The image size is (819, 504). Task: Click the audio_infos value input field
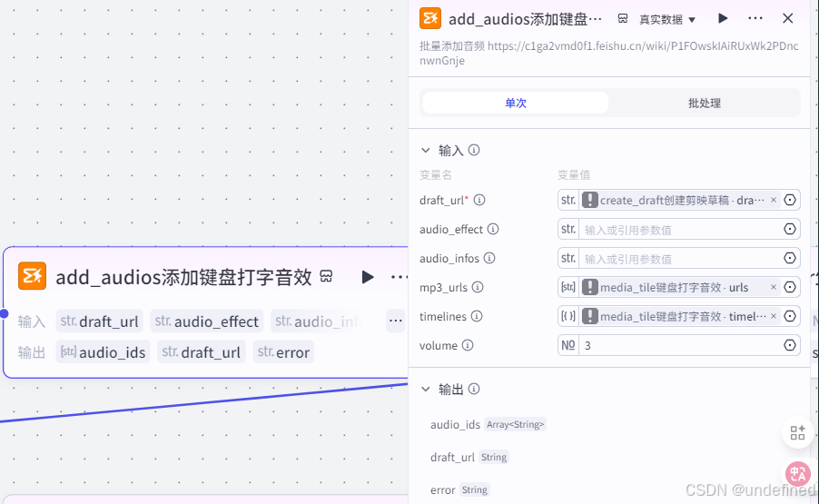pyautogui.click(x=679, y=259)
